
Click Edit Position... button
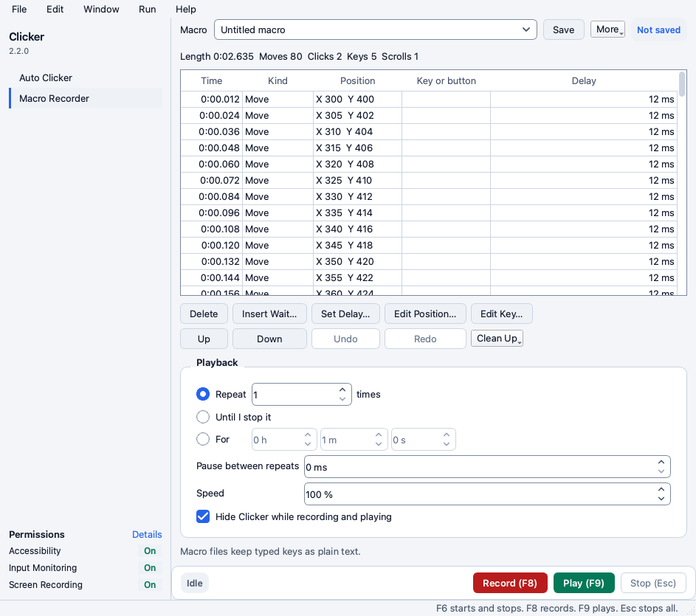click(x=425, y=314)
